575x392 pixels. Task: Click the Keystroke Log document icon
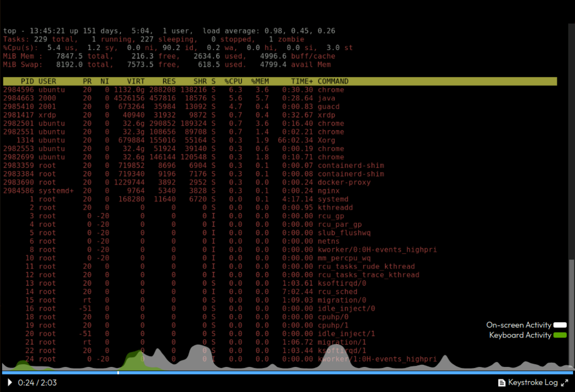(502, 383)
